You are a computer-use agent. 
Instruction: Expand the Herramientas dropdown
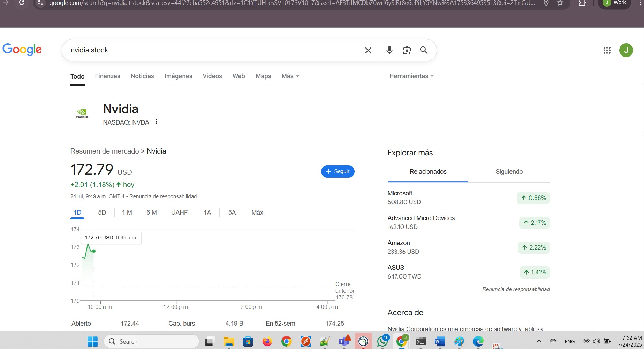[x=411, y=76]
